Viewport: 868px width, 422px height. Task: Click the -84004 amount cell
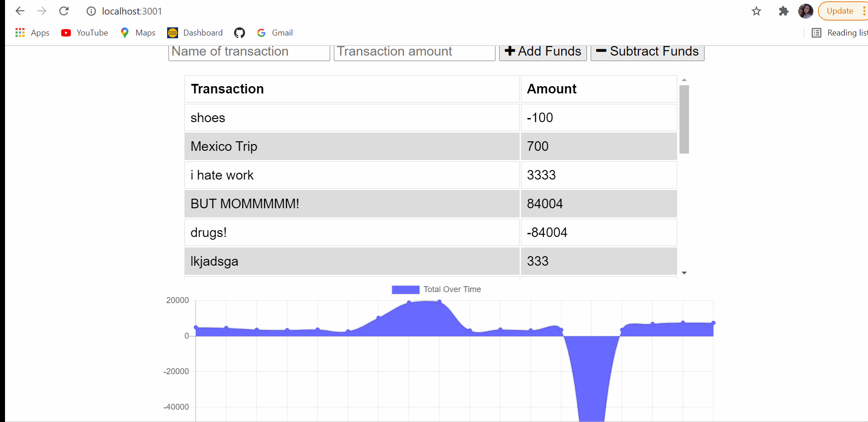[x=599, y=232]
